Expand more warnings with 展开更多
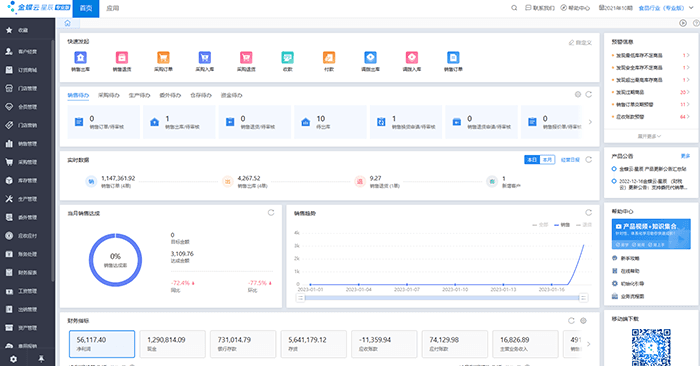 click(x=649, y=136)
